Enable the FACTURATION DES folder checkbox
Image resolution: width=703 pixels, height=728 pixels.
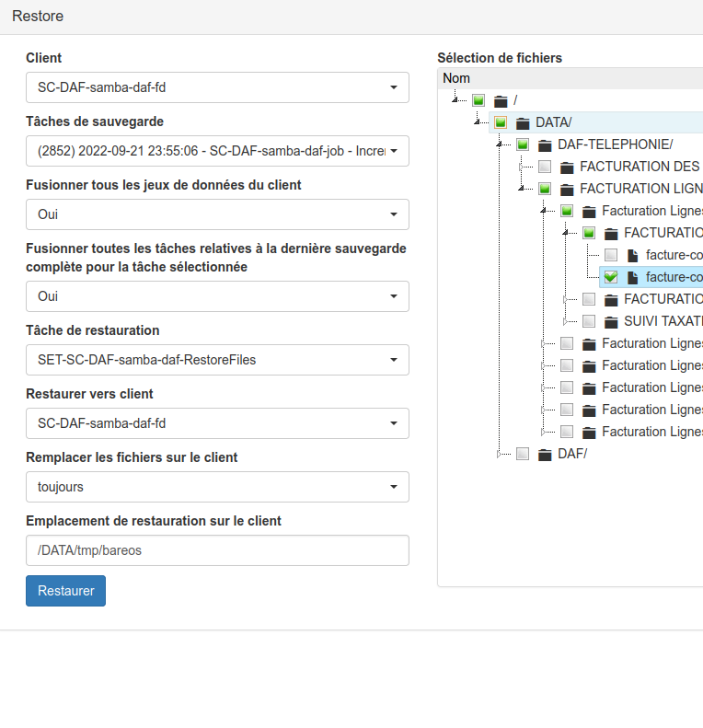[545, 167]
